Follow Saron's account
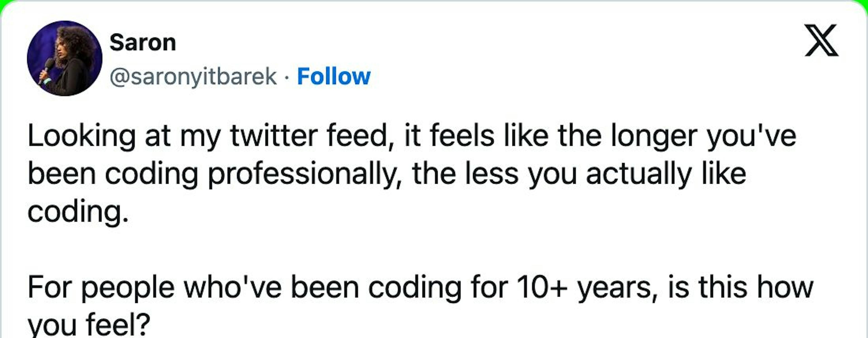Screen dimensions: 868x338 click(334, 76)
